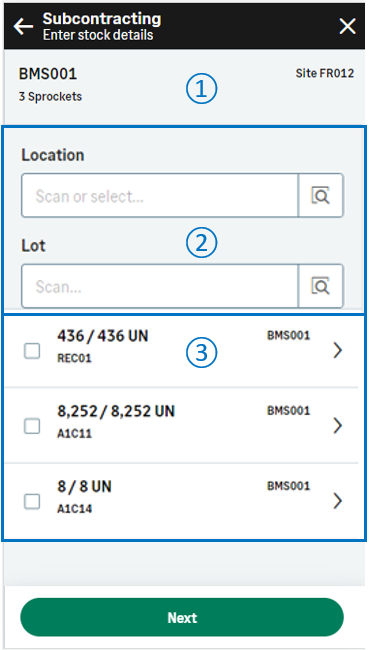Click the Location scan or select field

point(160,195)
